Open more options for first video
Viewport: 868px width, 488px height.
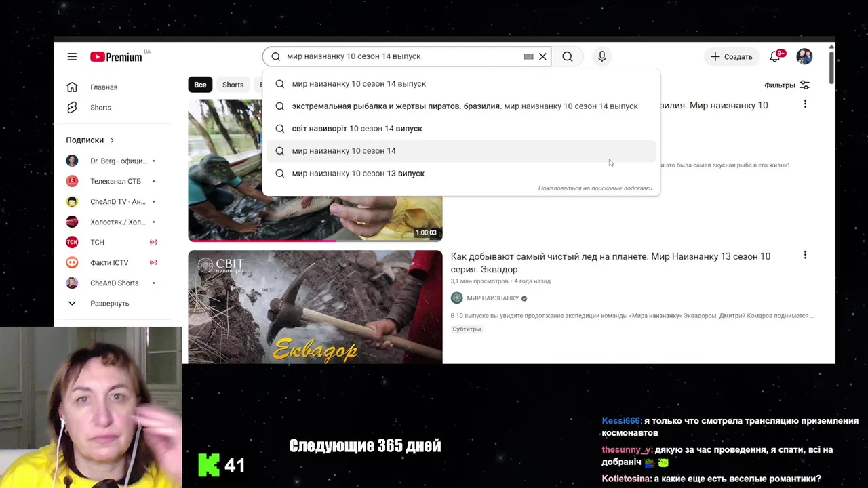tap(805, 104)
